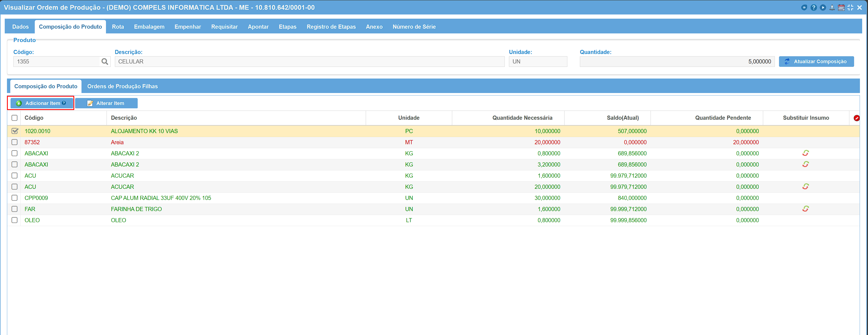Viewport: 868px width, 335px height.
Task: Click the small help icon on Adicionar Item
Action: (64, 103)
